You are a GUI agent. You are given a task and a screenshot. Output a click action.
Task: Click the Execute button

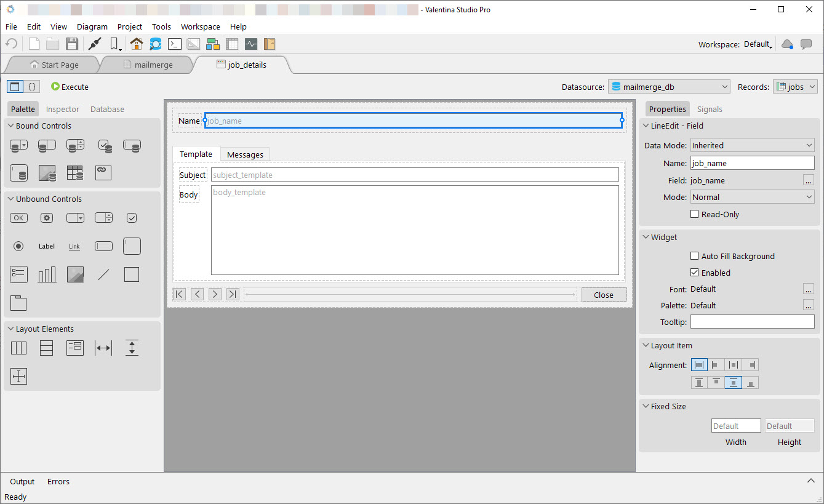70,87
